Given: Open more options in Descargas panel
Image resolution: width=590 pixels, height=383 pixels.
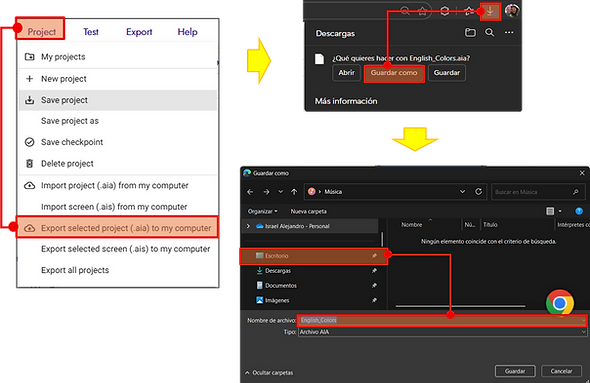Looking at the screenshot, I should (x=509, y=33).
